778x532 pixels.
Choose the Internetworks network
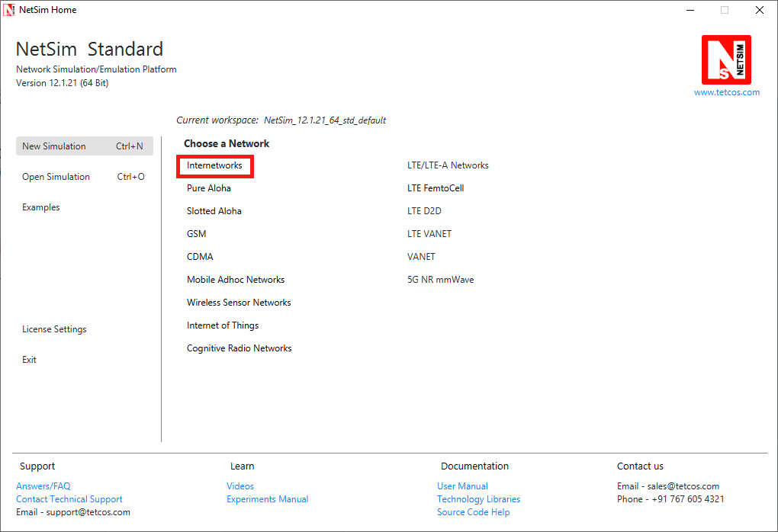click(x=215, y=165)
